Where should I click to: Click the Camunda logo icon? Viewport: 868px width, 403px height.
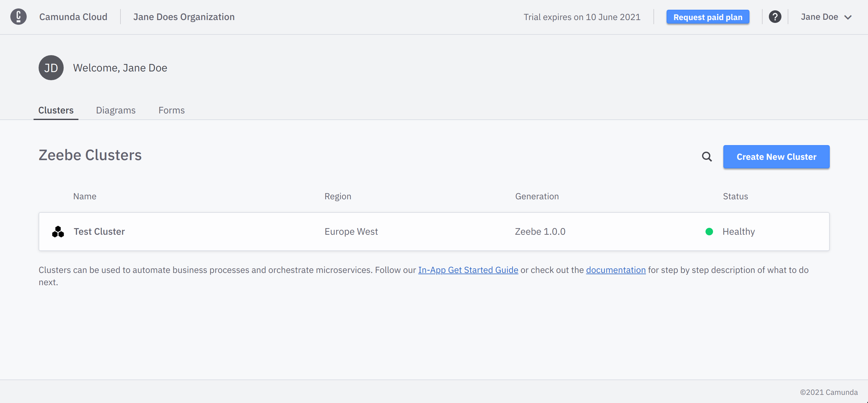pyautogui.click(x=18, y=17)
